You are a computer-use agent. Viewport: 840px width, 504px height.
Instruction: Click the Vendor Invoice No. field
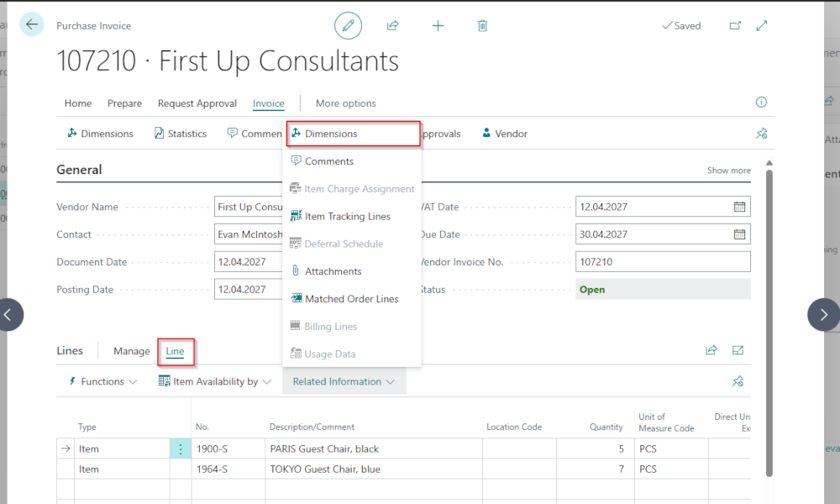click(x=663, y=262)
